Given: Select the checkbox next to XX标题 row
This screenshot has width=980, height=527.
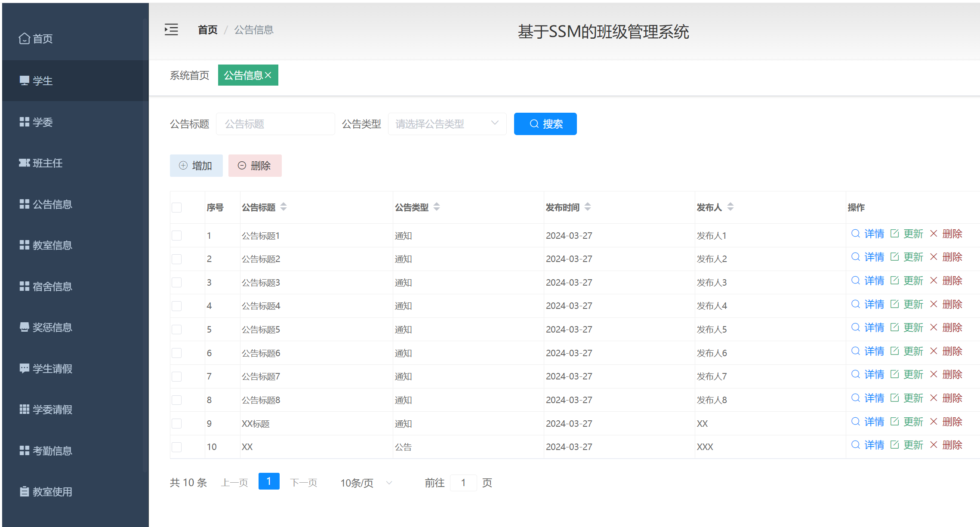Looking at the screenshot, I should point(176,423).
